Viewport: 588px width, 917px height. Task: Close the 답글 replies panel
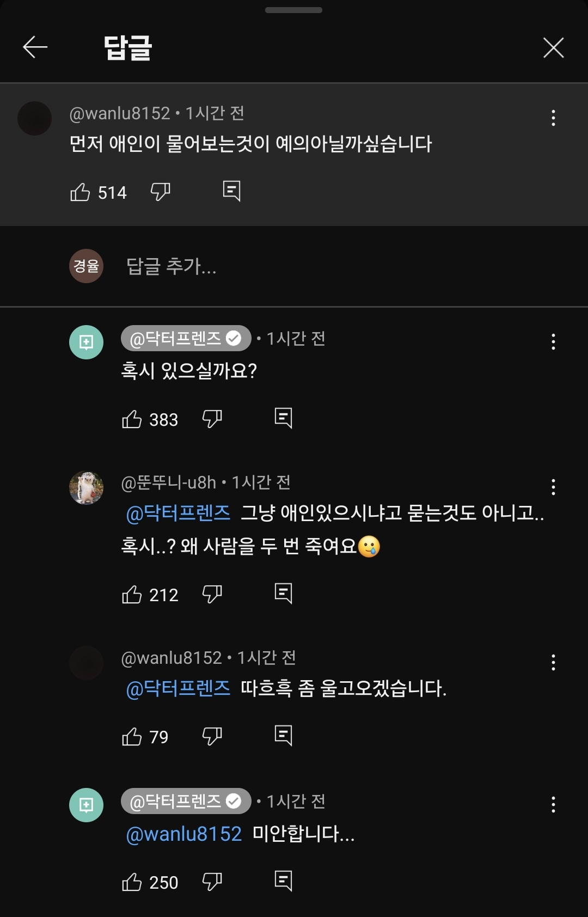(553, 48)
